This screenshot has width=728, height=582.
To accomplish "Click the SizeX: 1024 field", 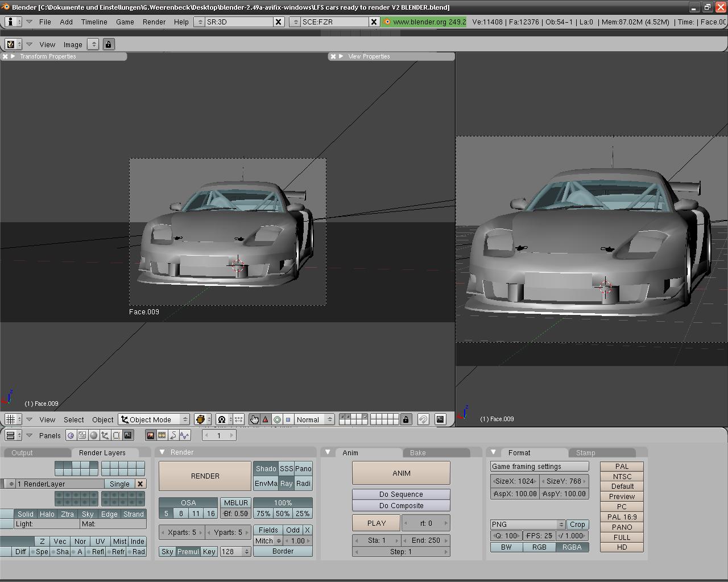I will 514,481.
